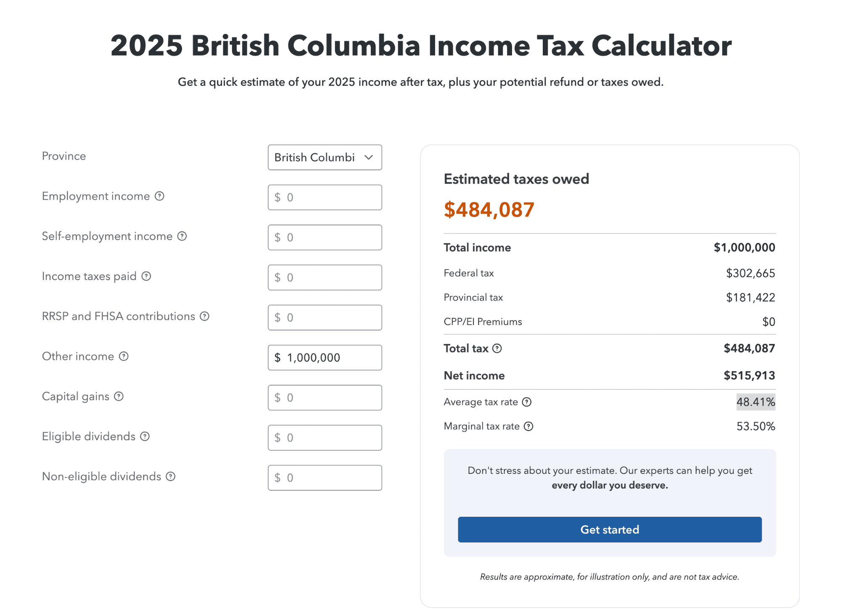Click the highlighted 48.41% average tax rate value
The image size is (861, 616).
tap(755, 402)
